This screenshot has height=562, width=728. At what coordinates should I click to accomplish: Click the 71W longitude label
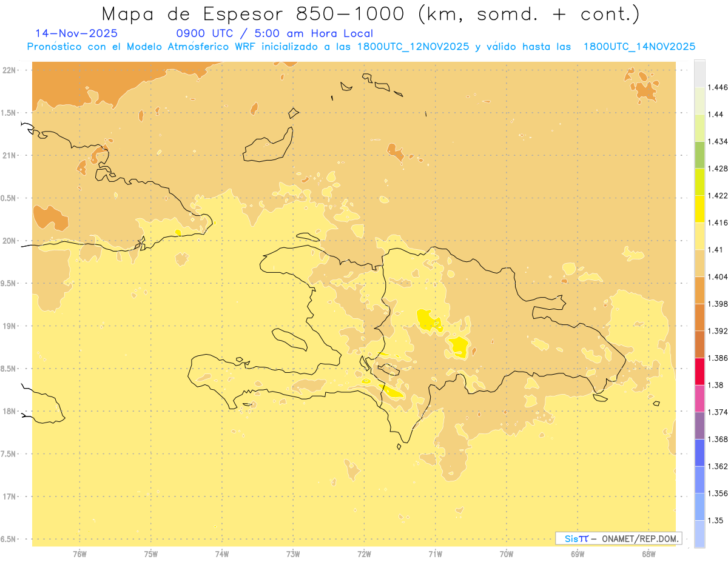[x=435, y=554]
